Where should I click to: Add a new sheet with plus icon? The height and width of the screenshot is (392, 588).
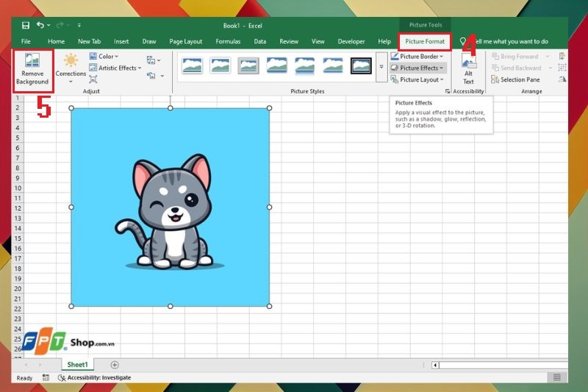pos(115,365)
